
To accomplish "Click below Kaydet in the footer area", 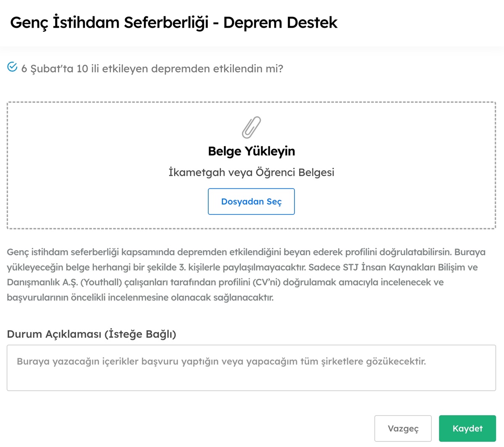I will tap(467, 444).
